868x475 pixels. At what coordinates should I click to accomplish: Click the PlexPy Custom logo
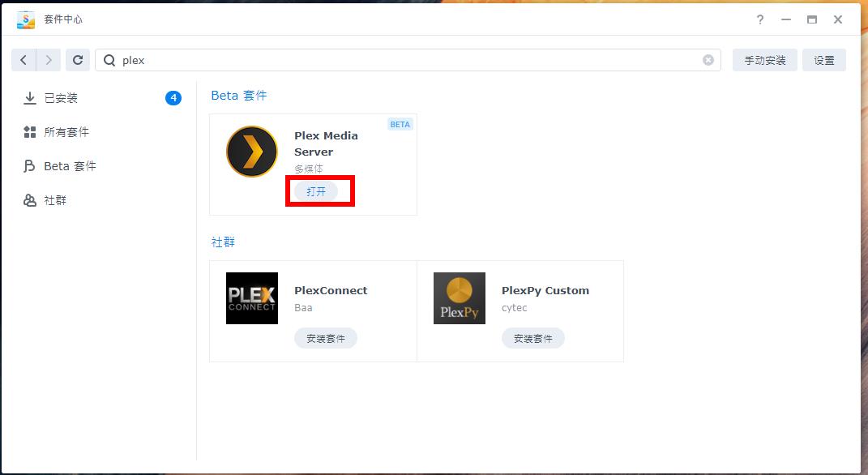tap(460, 297)
